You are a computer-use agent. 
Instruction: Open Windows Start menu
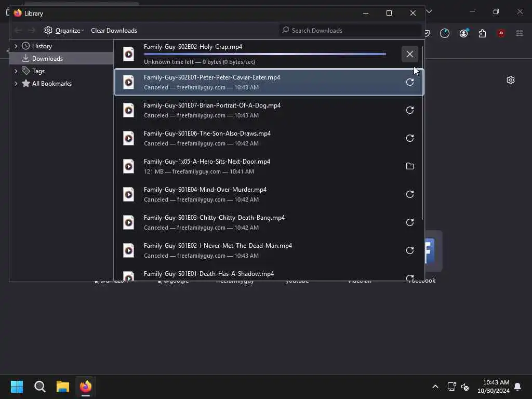point(17,387)
